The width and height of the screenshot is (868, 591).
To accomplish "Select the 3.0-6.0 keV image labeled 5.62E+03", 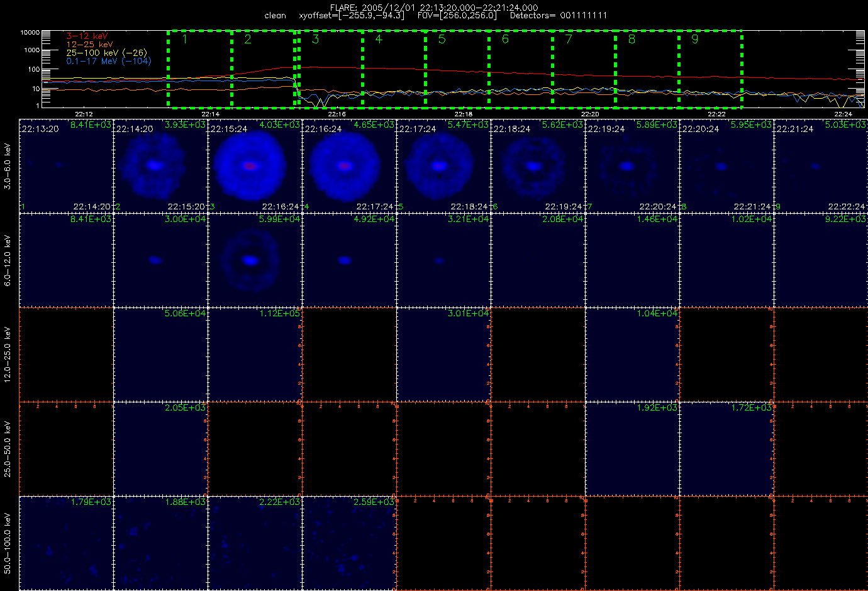I will click(x=538, y=165).
